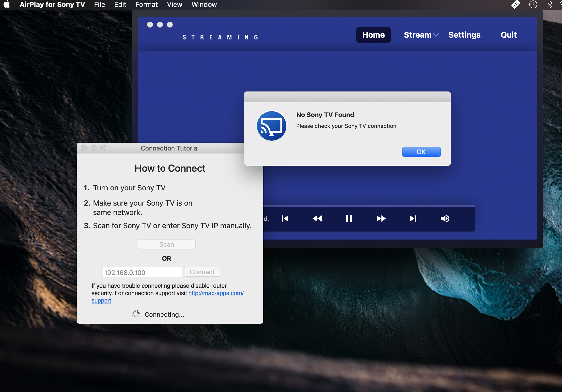Image resolution: width=562 pixels, height=392 pixels.
Task: Open the Format menu
Action: point(146,4)
